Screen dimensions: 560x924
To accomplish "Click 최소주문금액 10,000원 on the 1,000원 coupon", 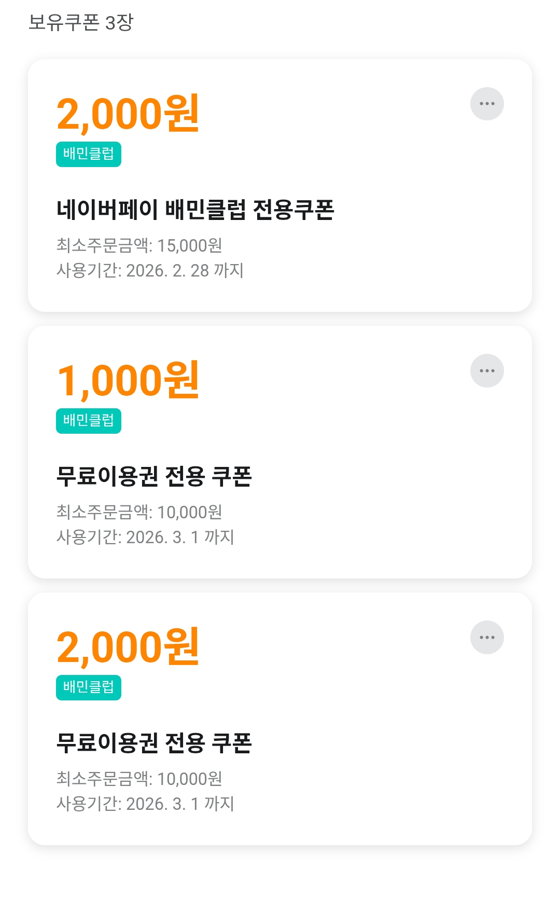I will point(139,512).
